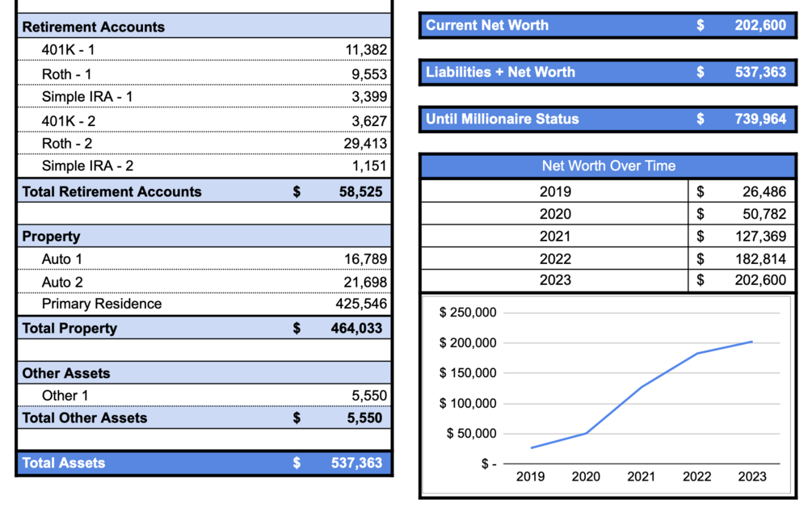Click the net worth line chart
The image size is (812, 516).
607,395
